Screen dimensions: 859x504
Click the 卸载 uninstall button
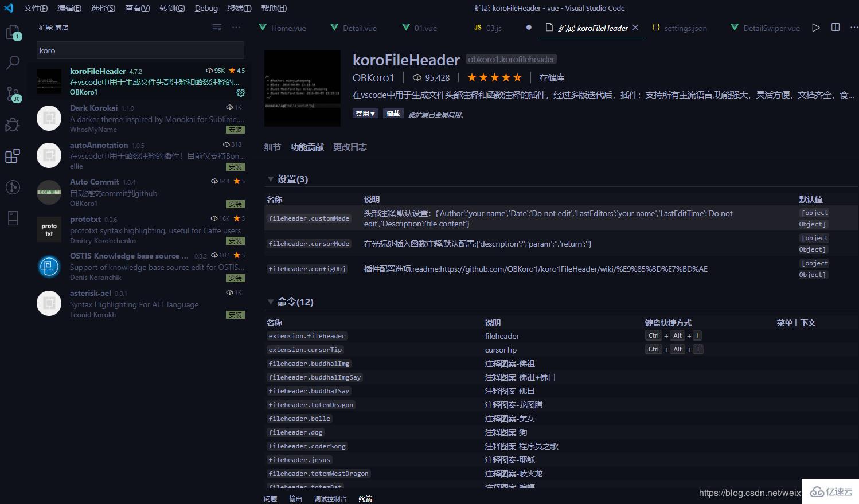point(393,114)
